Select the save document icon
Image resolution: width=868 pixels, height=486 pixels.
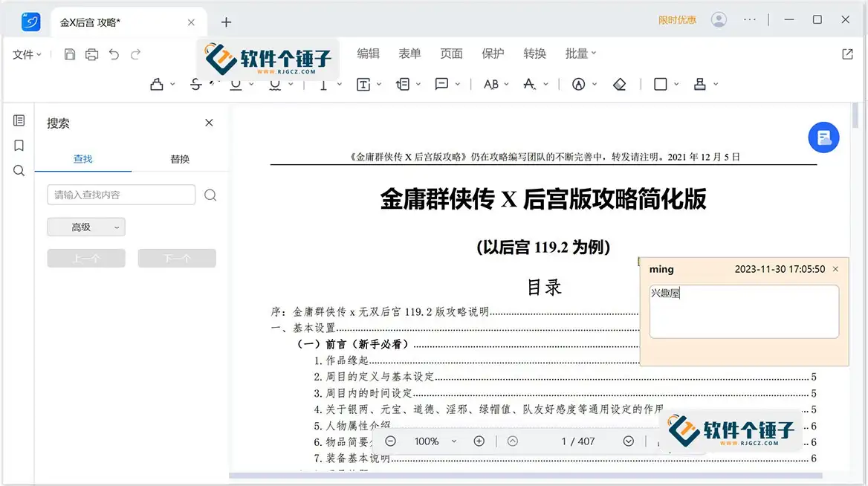[x=69, y=54]
